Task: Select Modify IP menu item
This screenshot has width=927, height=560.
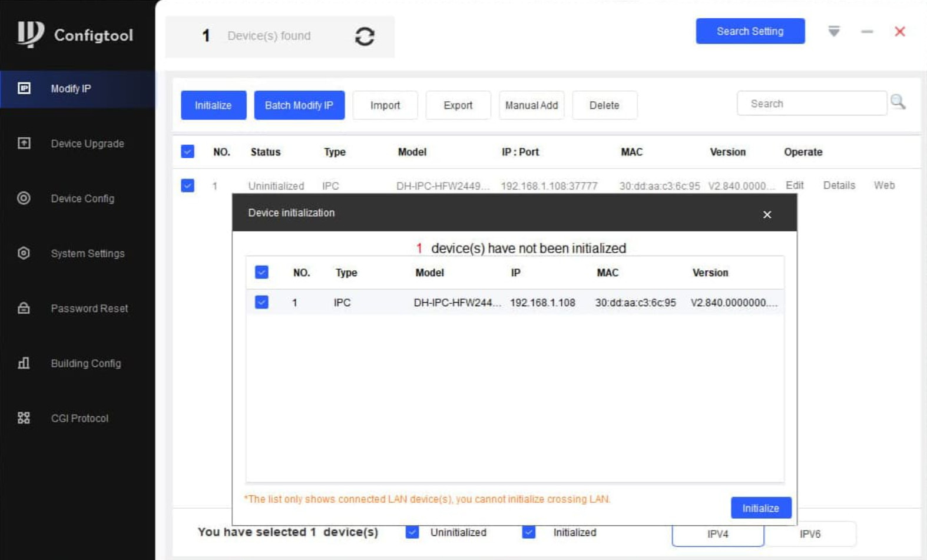Action: 78,88
